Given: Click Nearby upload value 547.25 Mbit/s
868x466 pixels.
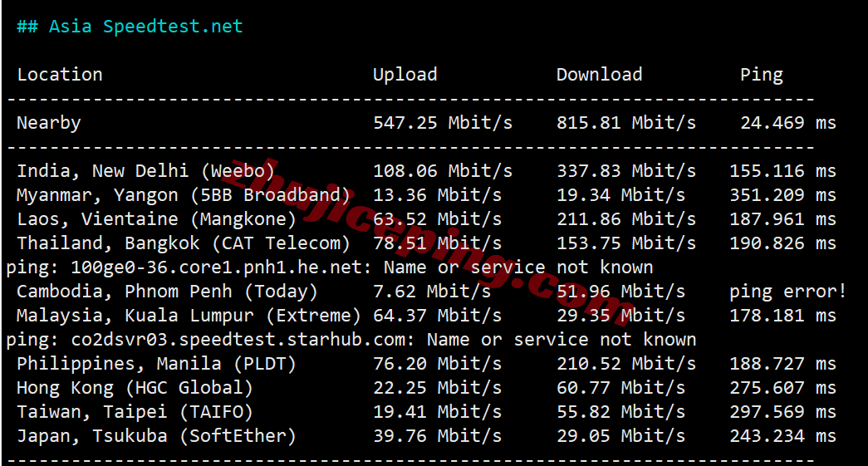Looking at the screenshot, I should point(443,123).
